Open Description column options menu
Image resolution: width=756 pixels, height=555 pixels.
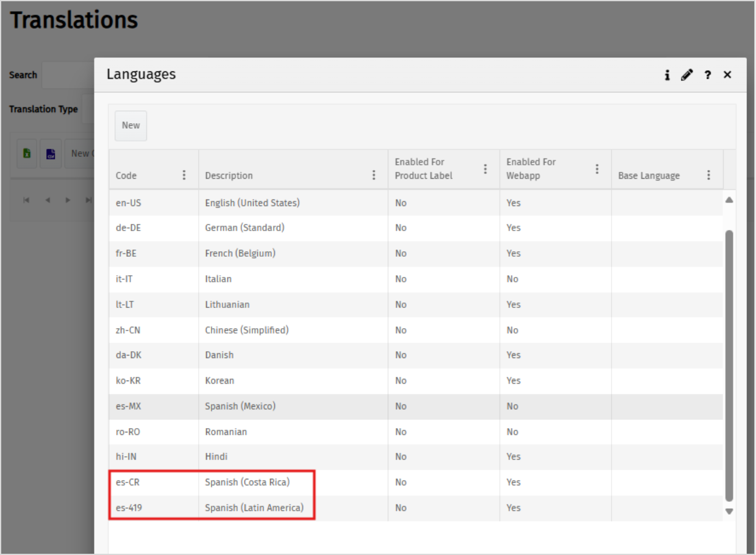pos(374,175)
